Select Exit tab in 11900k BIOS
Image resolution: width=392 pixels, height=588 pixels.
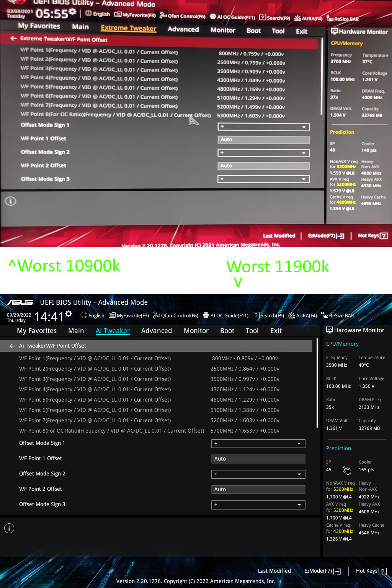coord(276,331)
